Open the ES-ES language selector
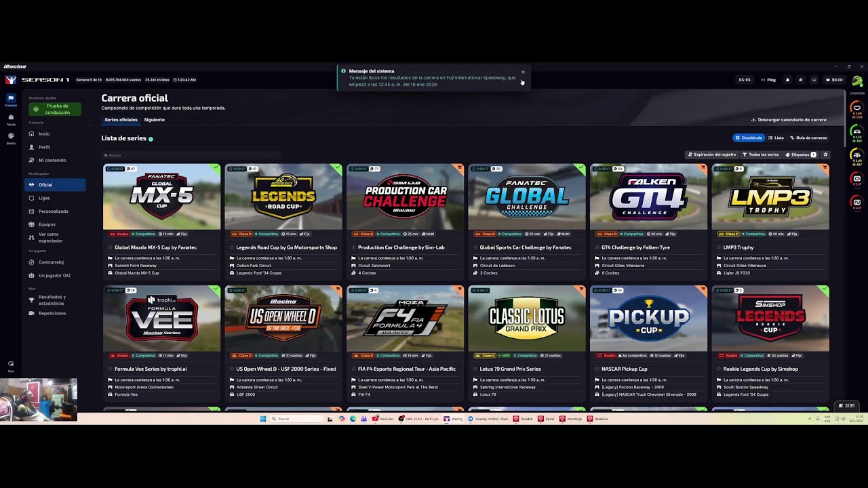868x488 pixels. coord(745,80)
